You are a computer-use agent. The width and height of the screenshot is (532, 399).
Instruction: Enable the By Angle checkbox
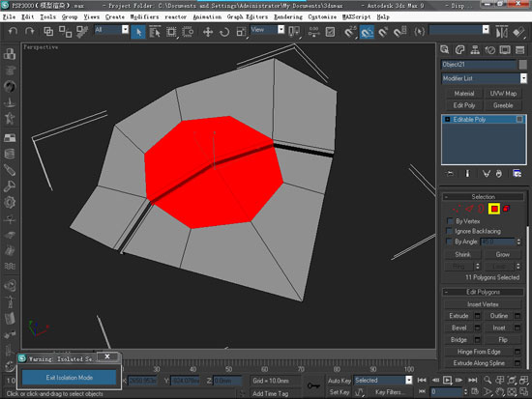pyautogui.click(x=450, y=242)
